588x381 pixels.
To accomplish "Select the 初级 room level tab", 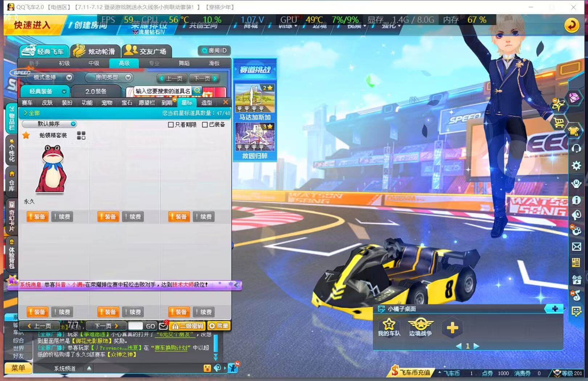I will pyautogui.click(x=64, y=63).
